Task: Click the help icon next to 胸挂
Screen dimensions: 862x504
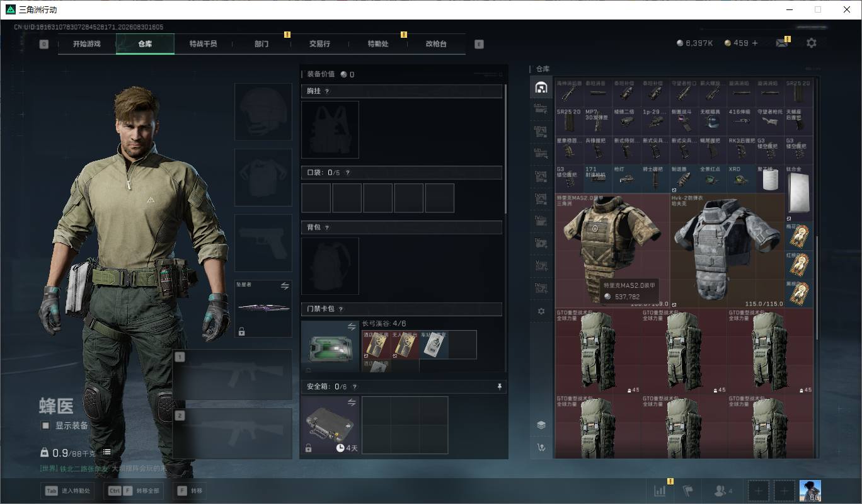Action: pos(326,91)
